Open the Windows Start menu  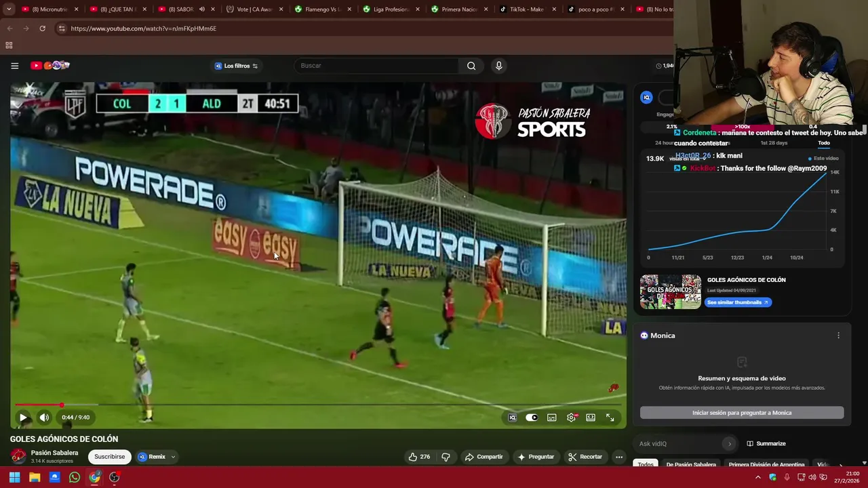pos(14,477)
